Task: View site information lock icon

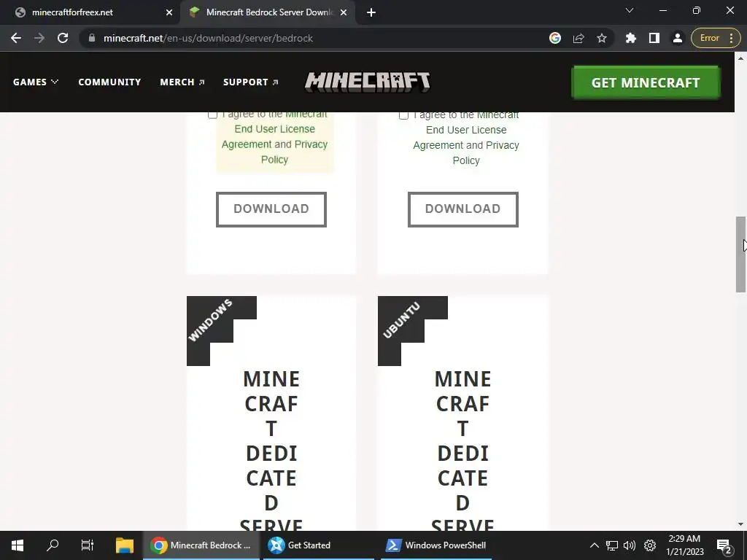Action: [x=92, y=38]
